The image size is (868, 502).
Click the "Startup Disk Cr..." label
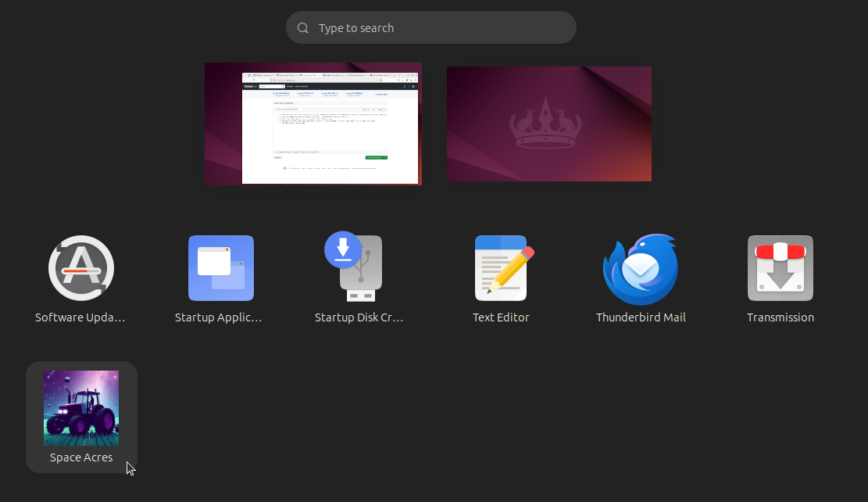click(x=359, y=317)
